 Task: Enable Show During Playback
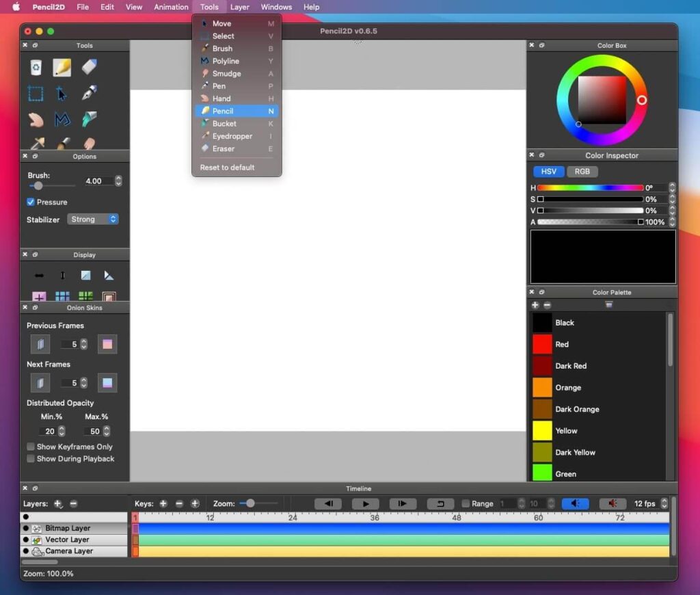[31, 459]
